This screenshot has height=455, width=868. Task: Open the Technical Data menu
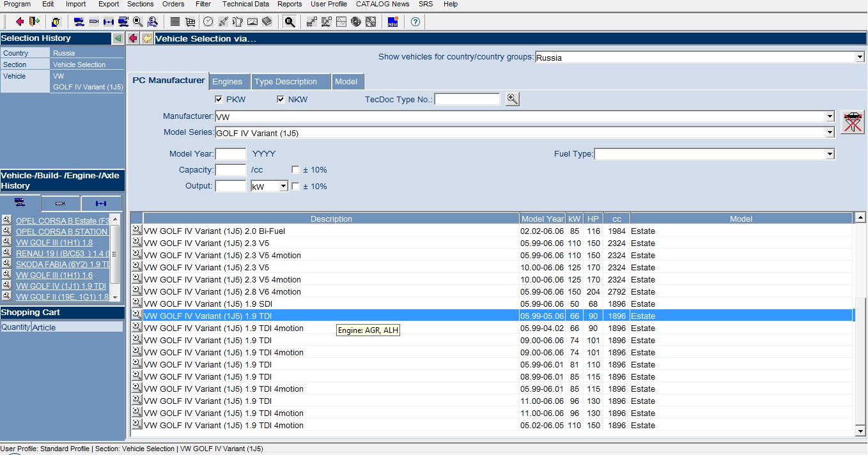pos(245,4)
